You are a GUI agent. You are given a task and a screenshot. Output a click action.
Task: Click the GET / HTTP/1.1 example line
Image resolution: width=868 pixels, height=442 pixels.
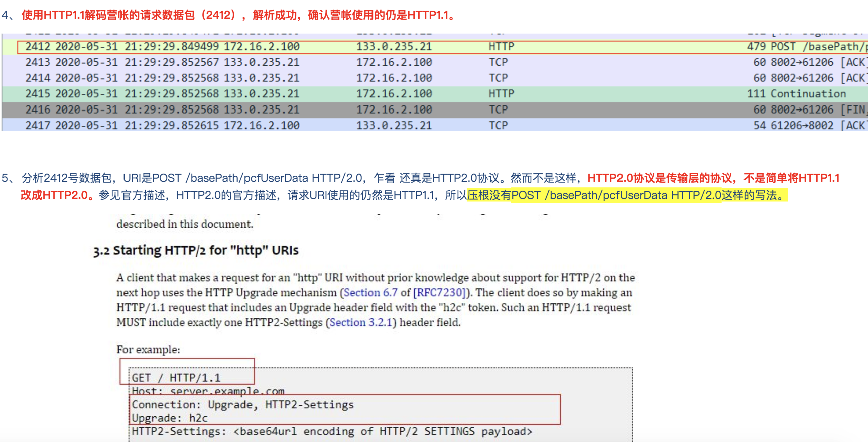pos(176,378)
